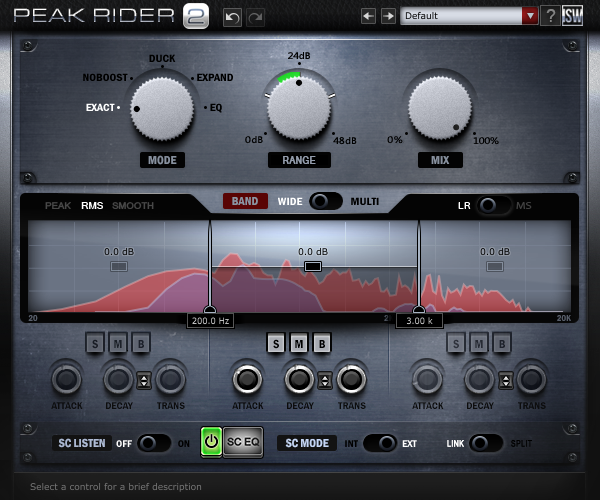
Task: Mute the low band with M button
Action: pos(118,344)
